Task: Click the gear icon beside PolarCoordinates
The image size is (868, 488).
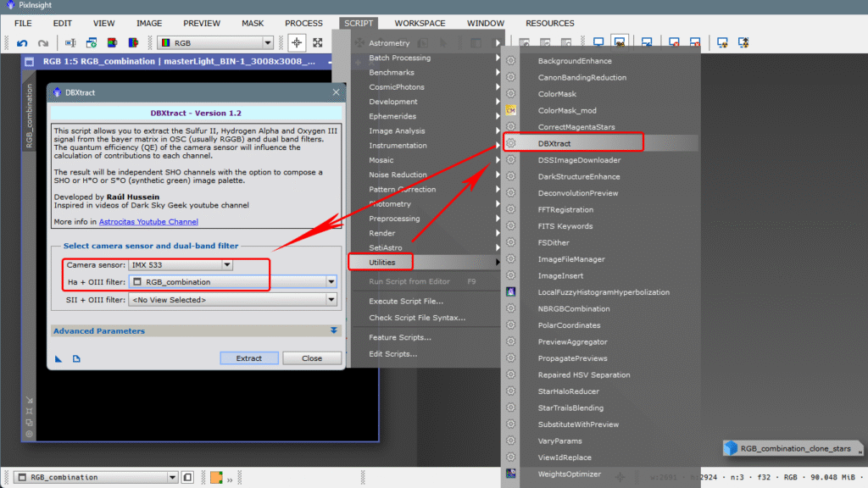Action: [x=511, y=324]
